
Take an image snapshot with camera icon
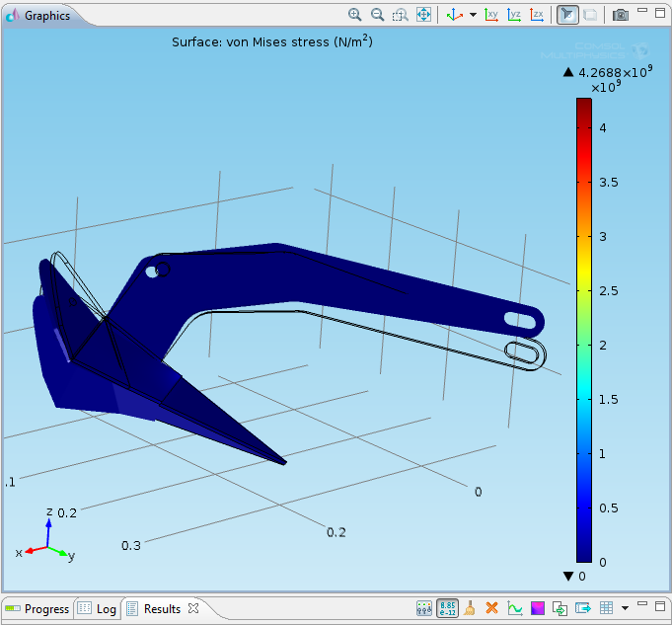(x=620, y=15)
